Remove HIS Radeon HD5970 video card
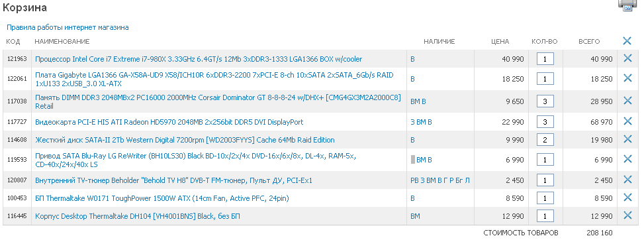Screen dimensions: 644x240 pyautogui.click(x=627, y=121)
